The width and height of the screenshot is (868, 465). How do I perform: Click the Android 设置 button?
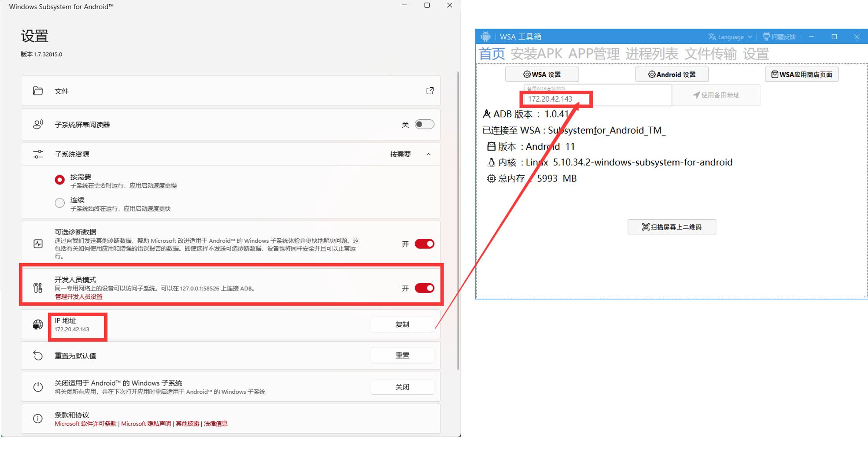coord(672,74)
